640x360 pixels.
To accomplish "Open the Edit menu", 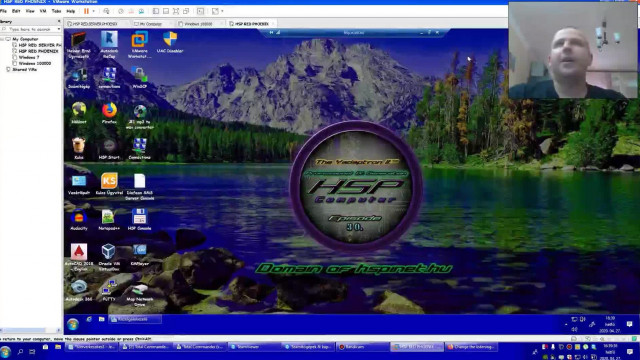I will 16,11.
